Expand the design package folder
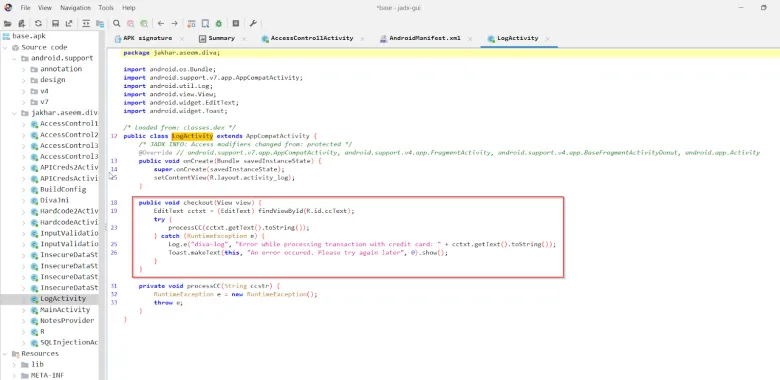This screenshot has width=780, height=380. (x=23, y=80)
